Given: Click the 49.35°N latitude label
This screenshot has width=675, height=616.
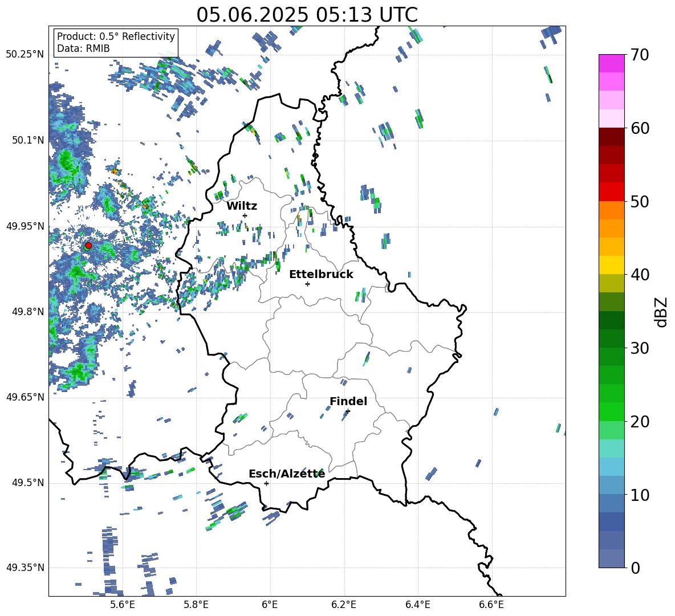Looking at the screenshot, I should pyautogui.click(x=25, y=568).
